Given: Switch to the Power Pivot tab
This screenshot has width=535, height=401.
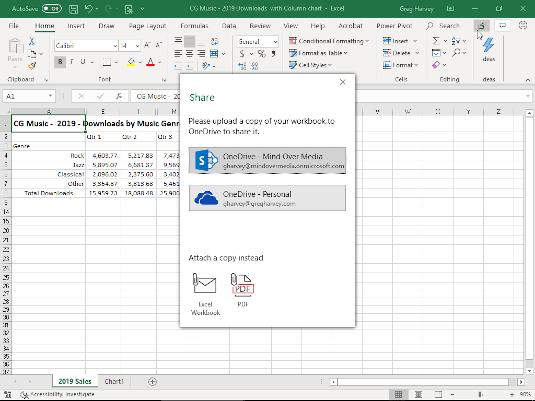Looking at the screenshot, I should 394,26.
